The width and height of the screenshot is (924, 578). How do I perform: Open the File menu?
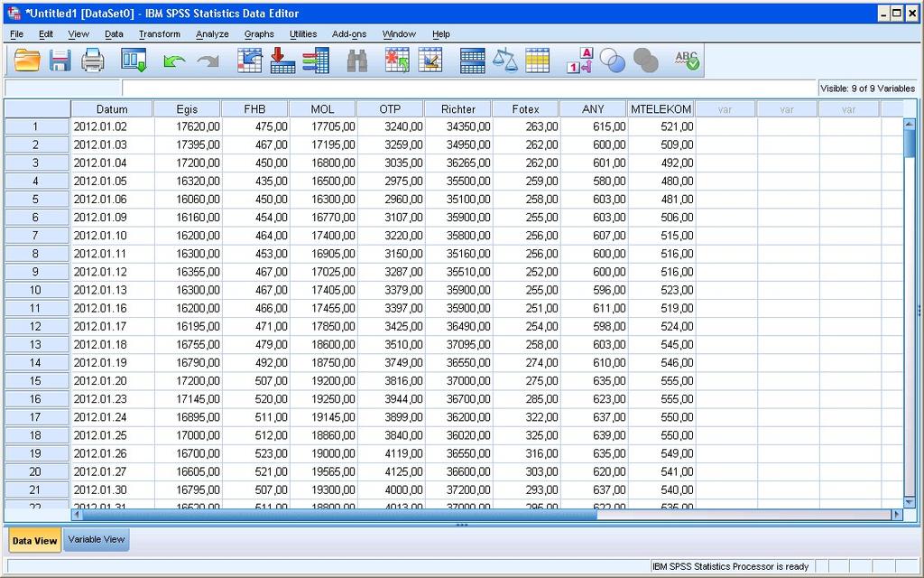[x=17, y=34]
